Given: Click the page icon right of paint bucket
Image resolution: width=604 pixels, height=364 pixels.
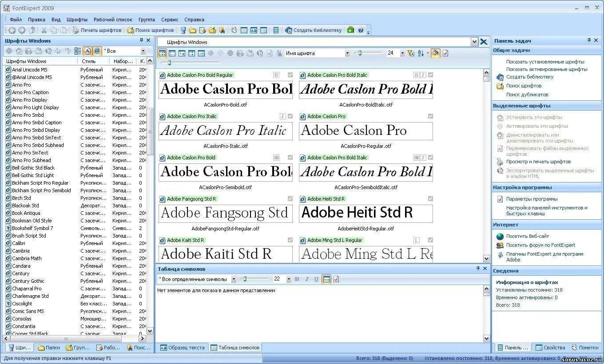Looking at the screenshot, I should click(445, 53).
